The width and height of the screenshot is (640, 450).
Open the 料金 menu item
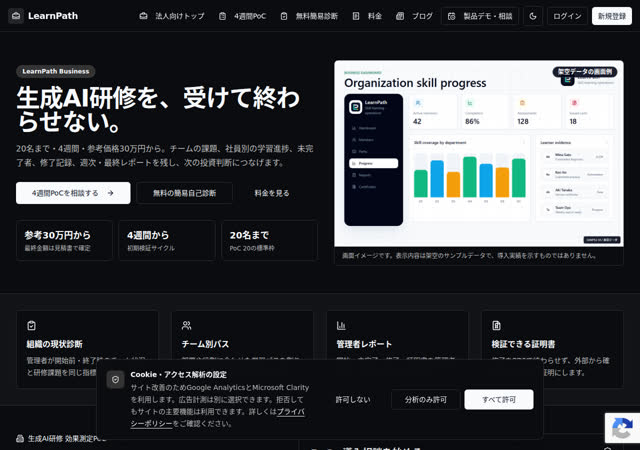pos(375,16)
